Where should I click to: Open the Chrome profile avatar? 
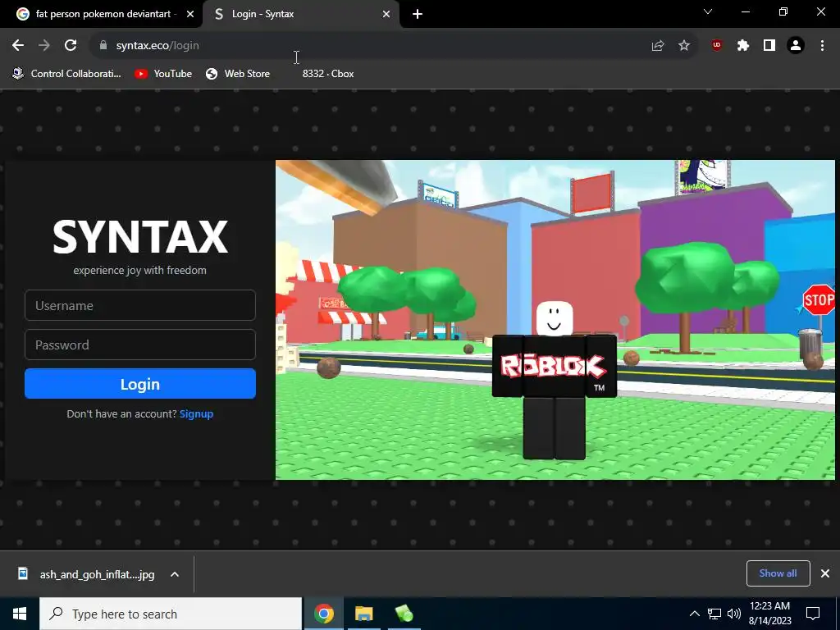pyautogui.click(x=796, y=46)
